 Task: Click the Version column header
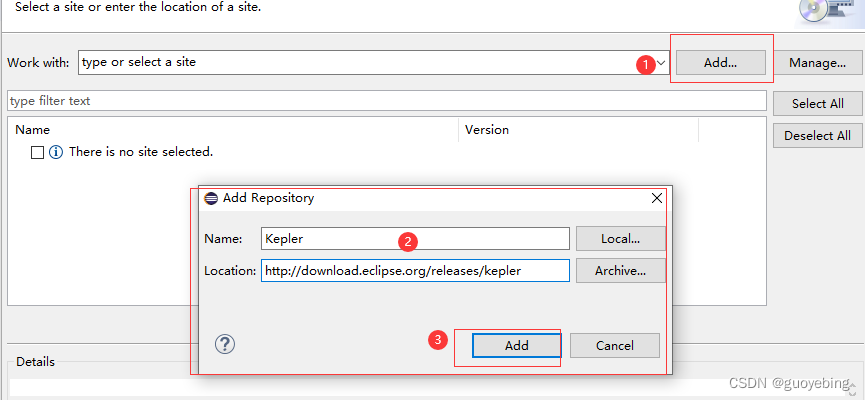(579, 130)
